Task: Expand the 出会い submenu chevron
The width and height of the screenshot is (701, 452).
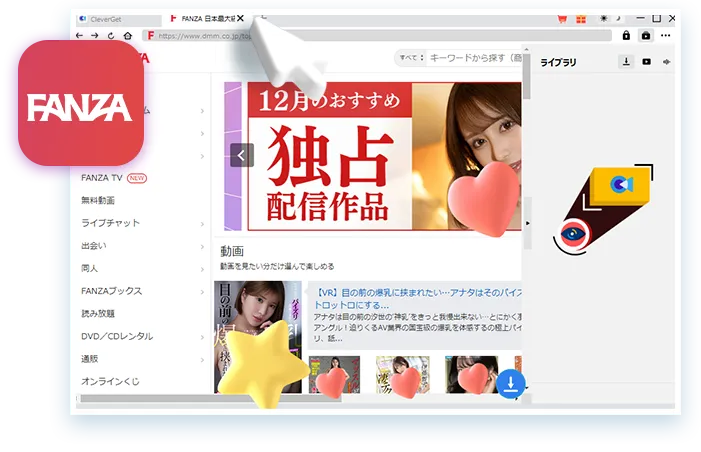Action: pos(203,247)
